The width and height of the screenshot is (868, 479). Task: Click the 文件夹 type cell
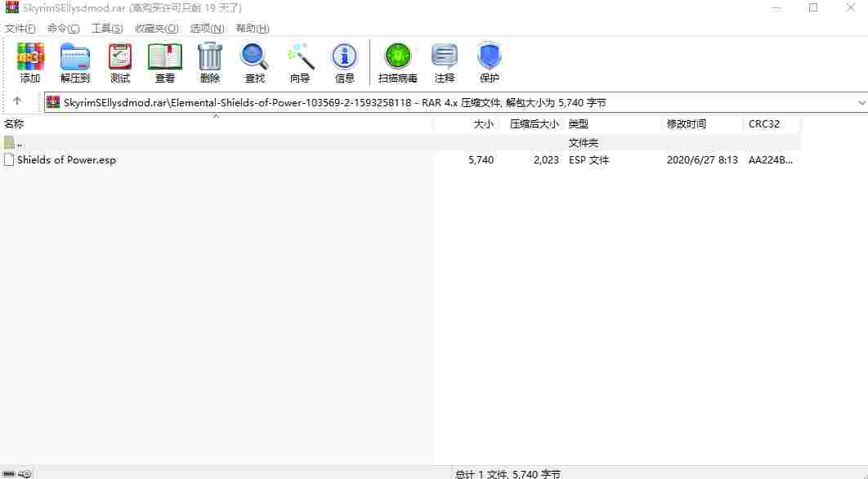tap(584, 143)
